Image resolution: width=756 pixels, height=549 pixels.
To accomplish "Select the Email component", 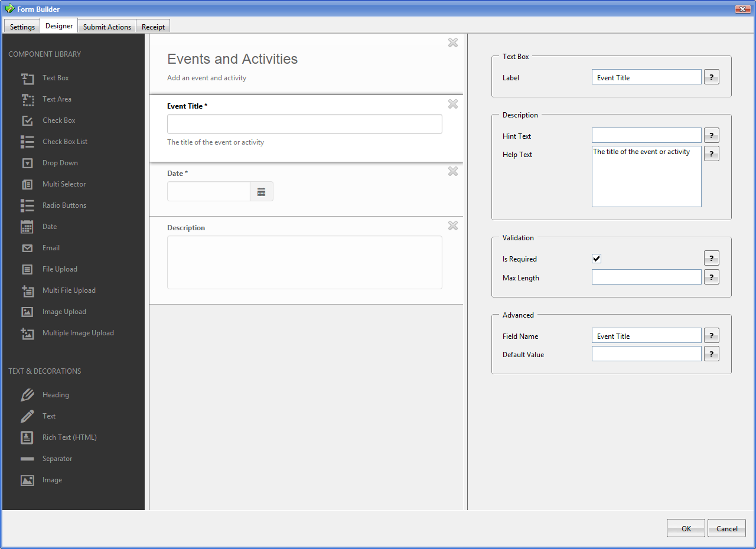I will point(51,247).
